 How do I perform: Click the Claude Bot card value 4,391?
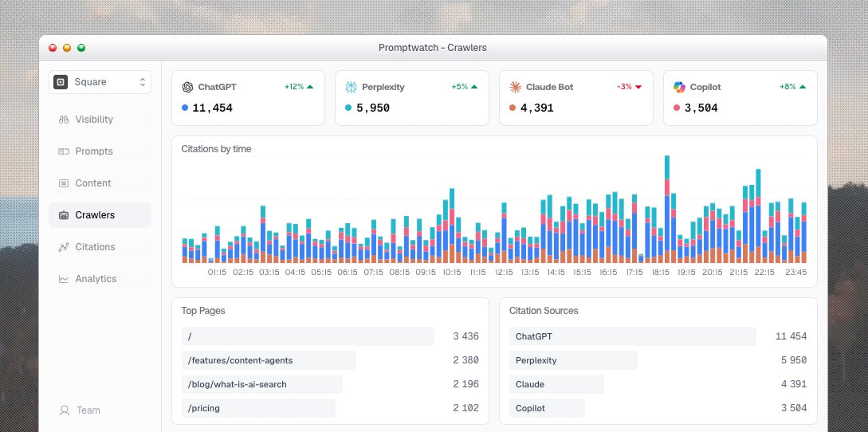537,108
